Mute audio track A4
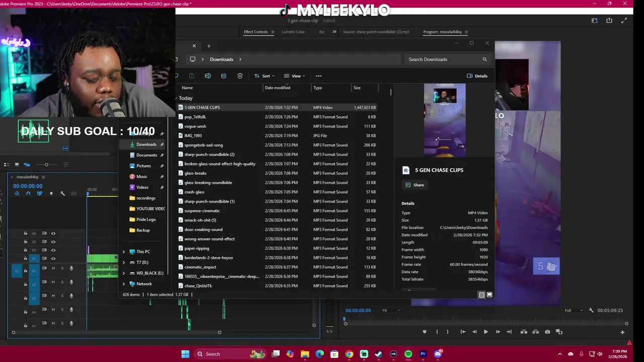 (53, 309)
